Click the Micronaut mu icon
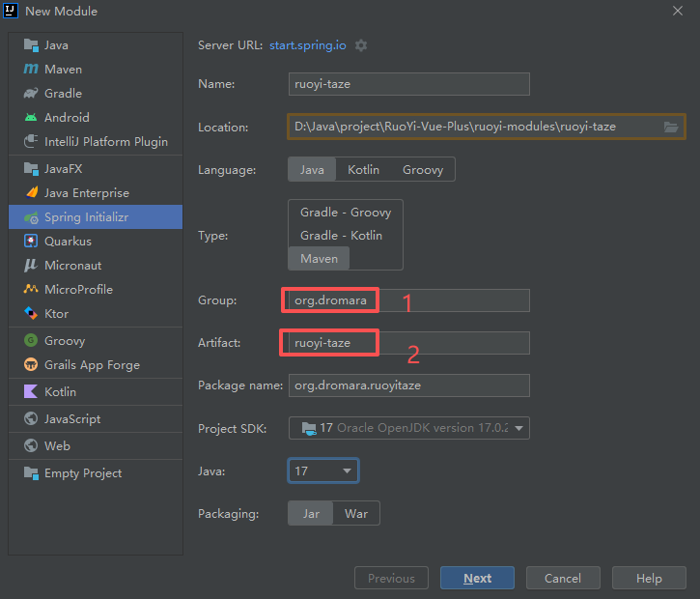700x599 pixels. 31,266
